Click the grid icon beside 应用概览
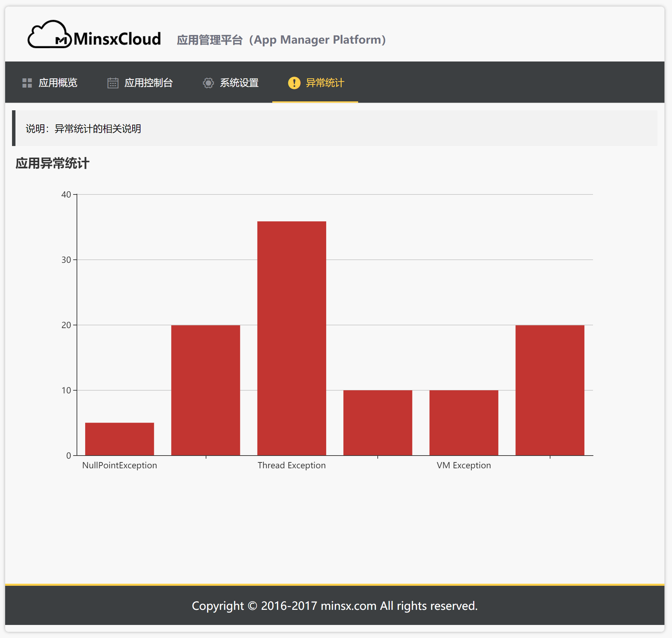Screen dimensions: 672x638 (x=27, y=83)
